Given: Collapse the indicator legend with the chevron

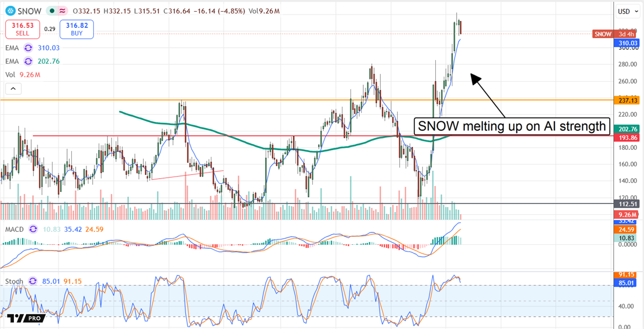Looking at the screenshot, I should click(x=13, y=89).
